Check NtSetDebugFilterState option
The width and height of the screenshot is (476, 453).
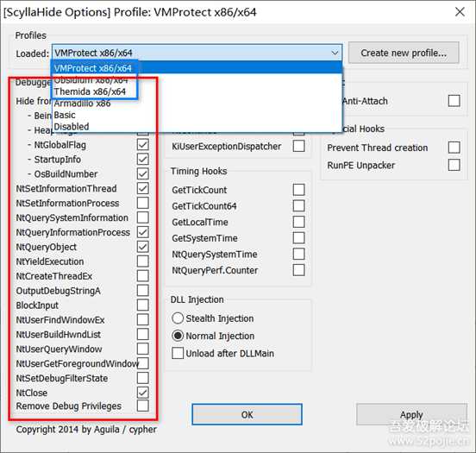click(x=142, y=378)
